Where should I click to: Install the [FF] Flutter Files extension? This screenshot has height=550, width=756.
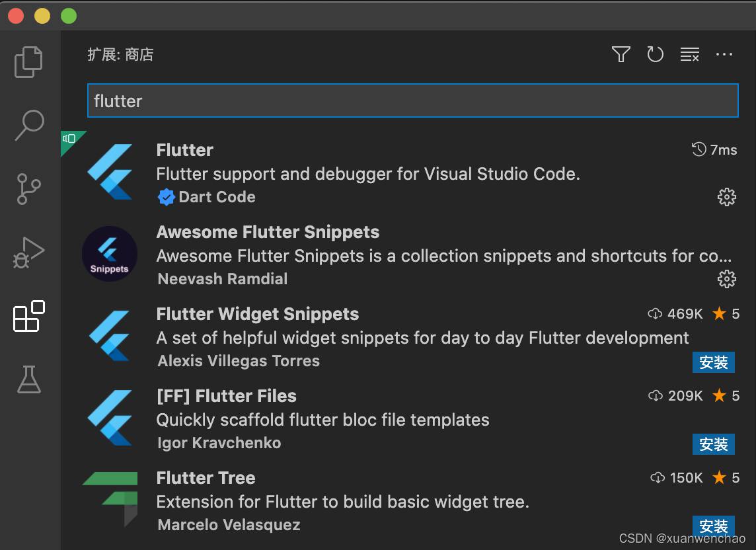(714, 444)
